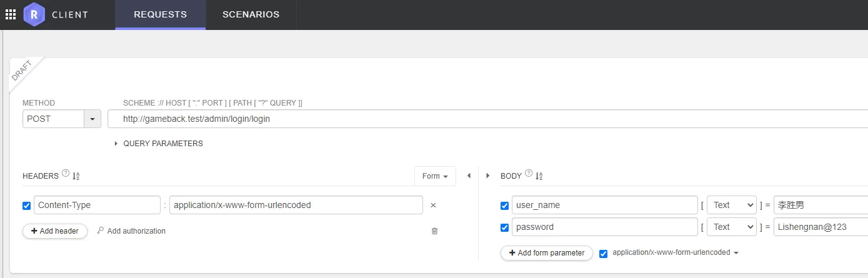Click the Talend API Tester hexagon logo
This screenshot has width=868, height=278.
coord(34,14)
